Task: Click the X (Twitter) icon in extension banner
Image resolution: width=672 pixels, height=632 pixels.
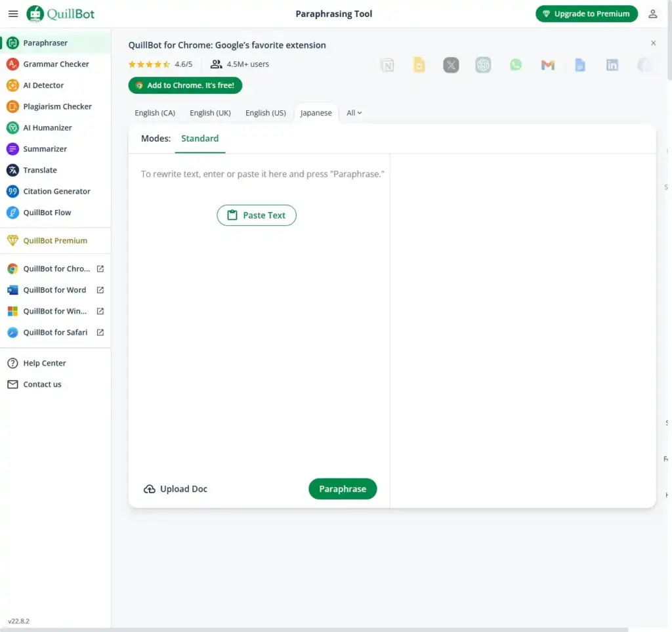Action: point(451,65)
